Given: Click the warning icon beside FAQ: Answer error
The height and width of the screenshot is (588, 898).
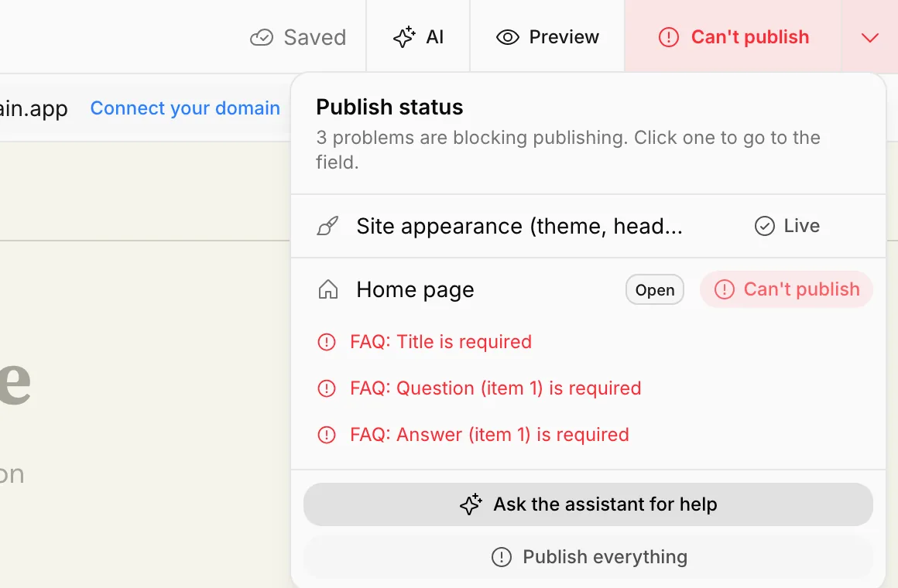Looking at the screenshot, I should point(327,435).
